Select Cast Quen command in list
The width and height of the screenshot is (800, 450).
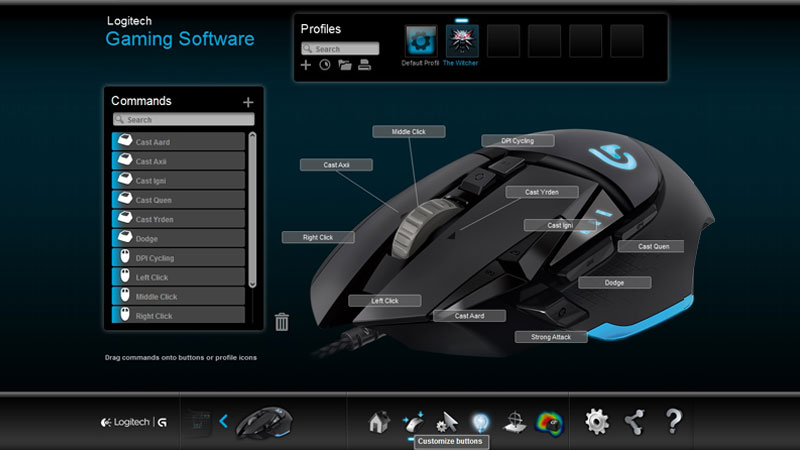[179, 199]
